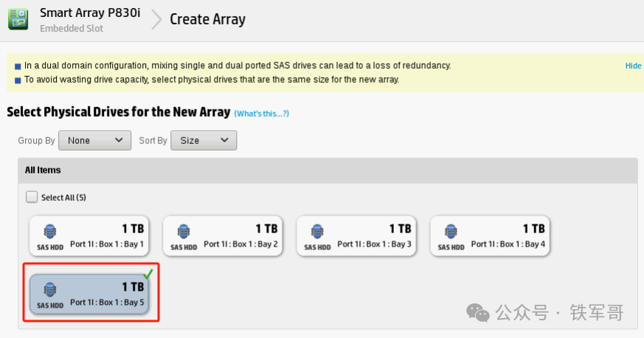Screen dimensions: 644x338
Task: Go back to Smart Array P830i breadcrumb
Action: 90,13
